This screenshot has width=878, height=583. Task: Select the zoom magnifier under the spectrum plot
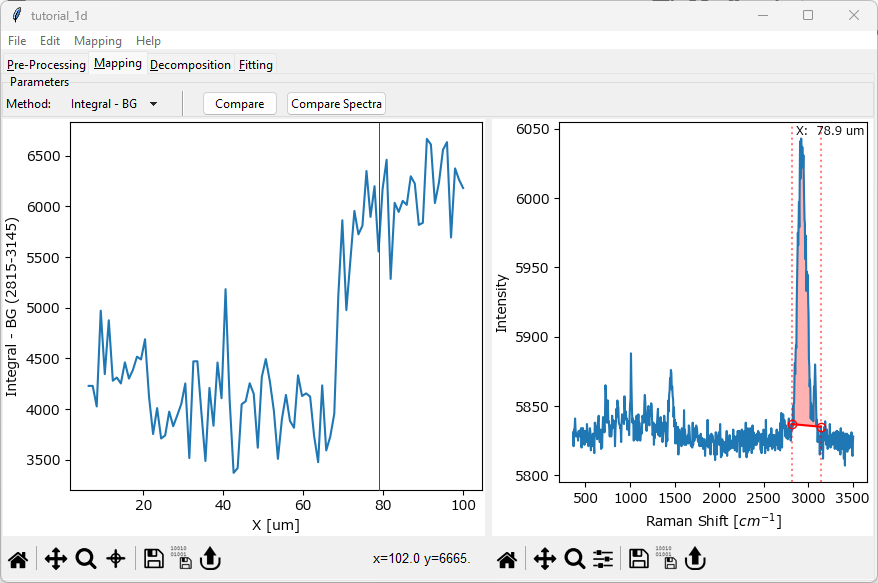coord(574,559)
